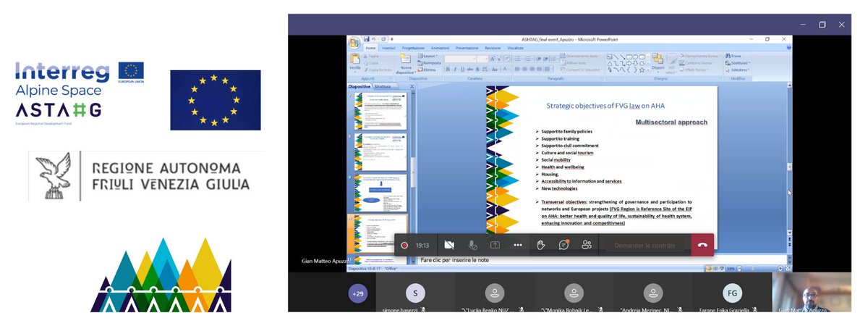Select Andreja Mezinec's participant avatar
This screenshot has height=326, width=868.
coord(652,293)
